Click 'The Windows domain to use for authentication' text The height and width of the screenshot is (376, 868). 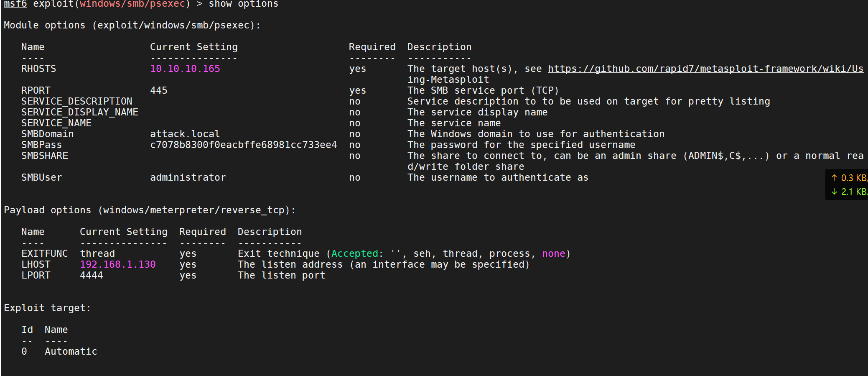click(x=536, y=134)
